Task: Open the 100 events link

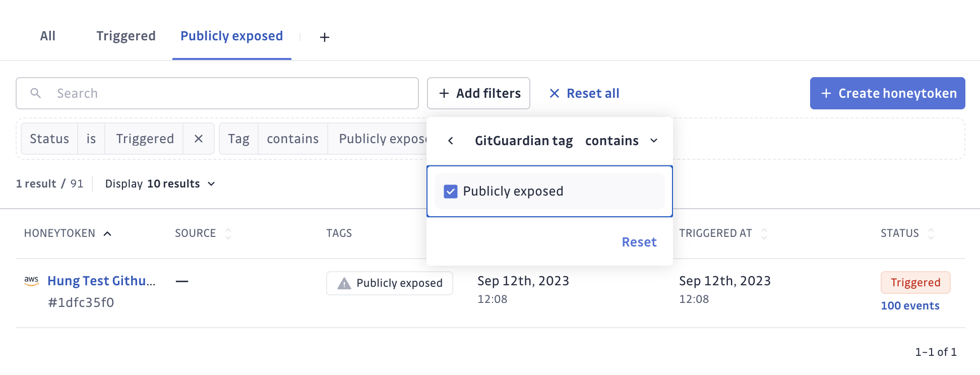Action: (910, 305)
